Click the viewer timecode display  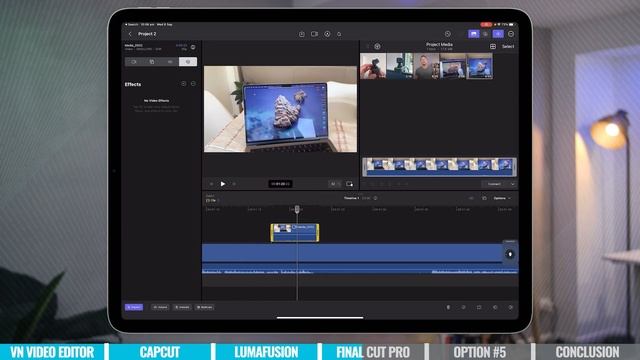280,184
